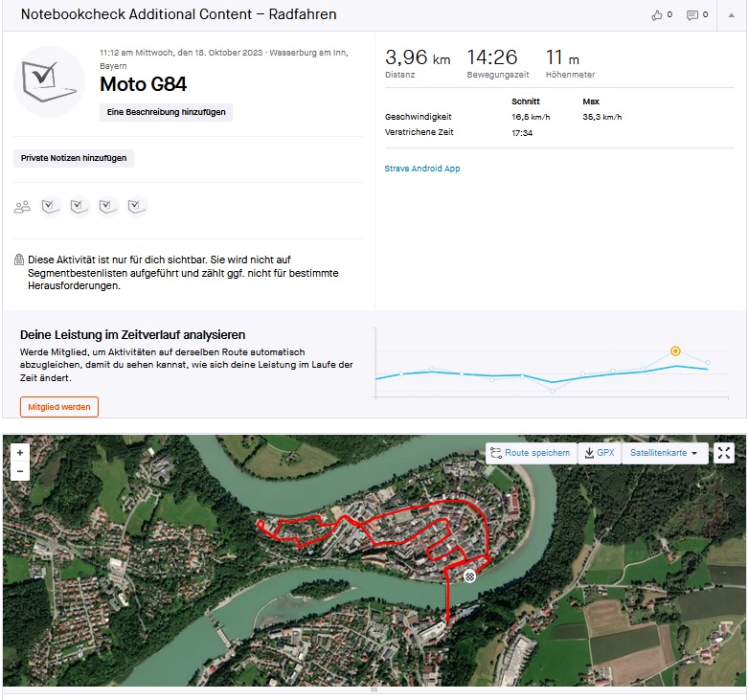Click the Notebookcheck profile avatar
This screenshot has height=700, width=748.
pyautogui.click(x=49, y=81)
